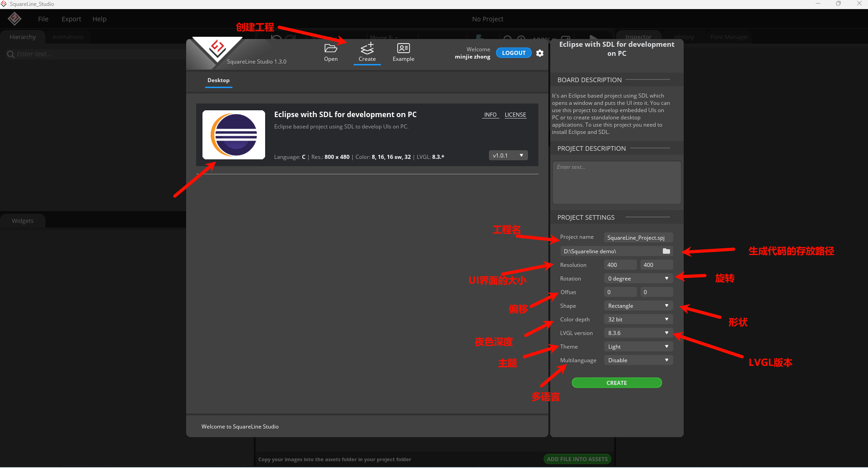Open the File menu

pos(43,19)
